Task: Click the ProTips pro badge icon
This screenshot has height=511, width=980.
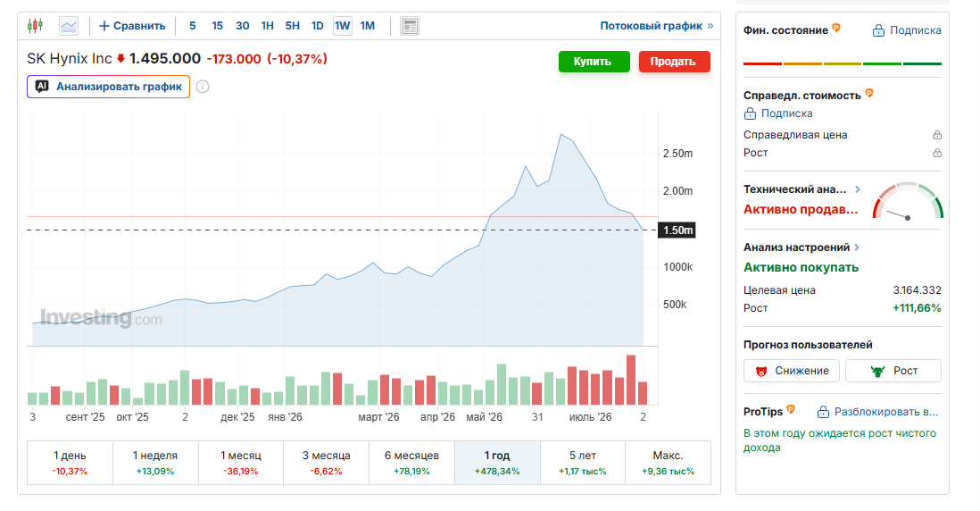Action: click(792, 410)
